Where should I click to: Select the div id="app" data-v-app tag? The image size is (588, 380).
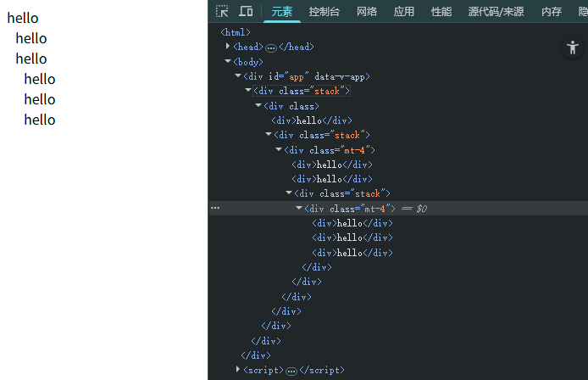click(x=307, y=76)
